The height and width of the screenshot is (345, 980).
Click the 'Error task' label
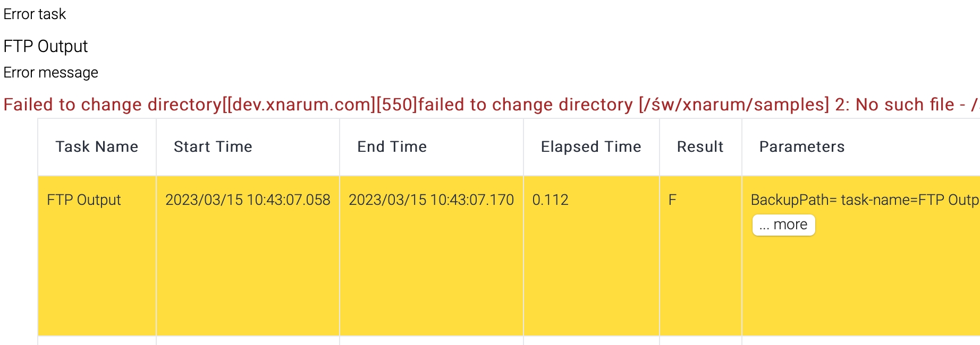(x=35, y=14)
